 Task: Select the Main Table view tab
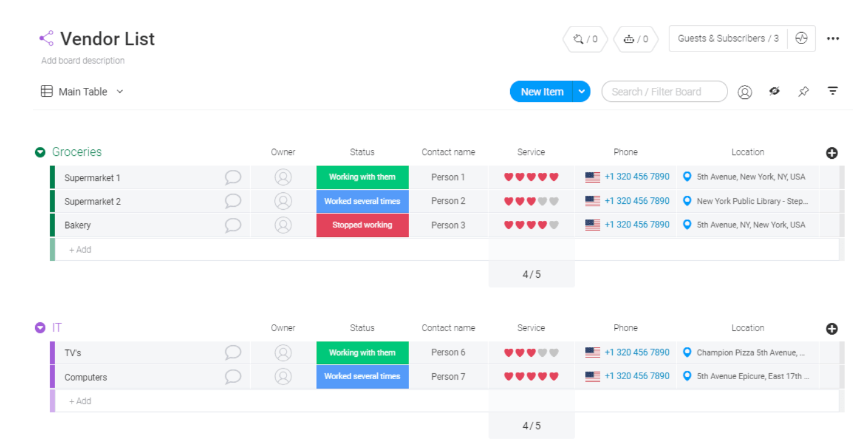[82, 91]
